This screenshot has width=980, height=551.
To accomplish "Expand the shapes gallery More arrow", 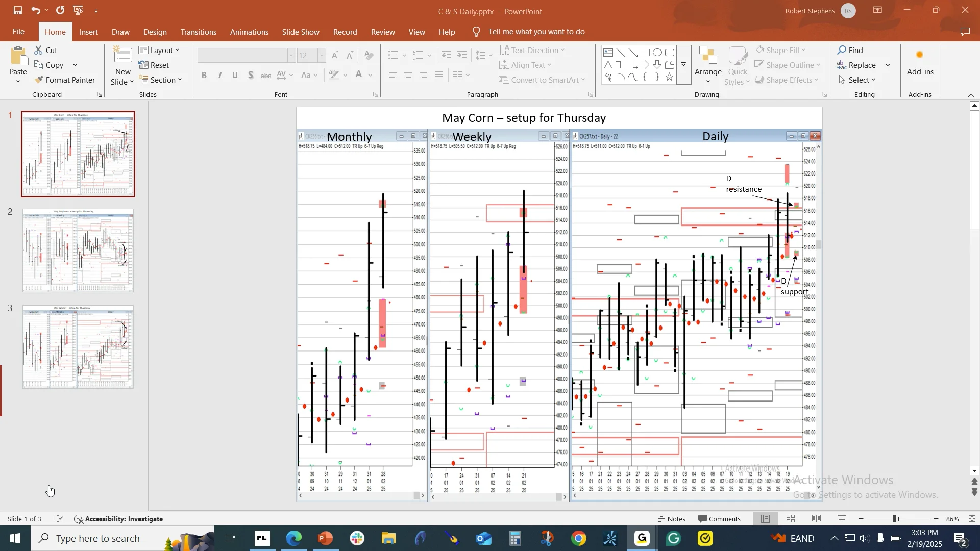I will pos(683,65).
